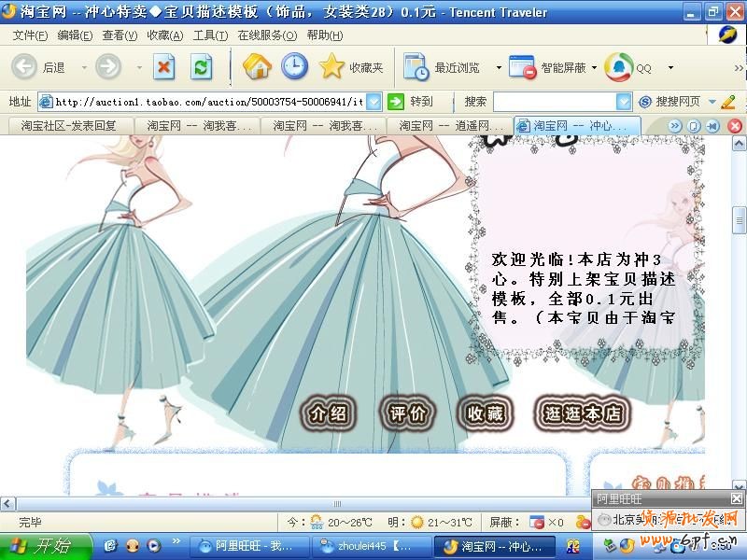Toggle the popup blocker (屏蔽) in status bar
This screenshot has height=560, width=747.
537,523
